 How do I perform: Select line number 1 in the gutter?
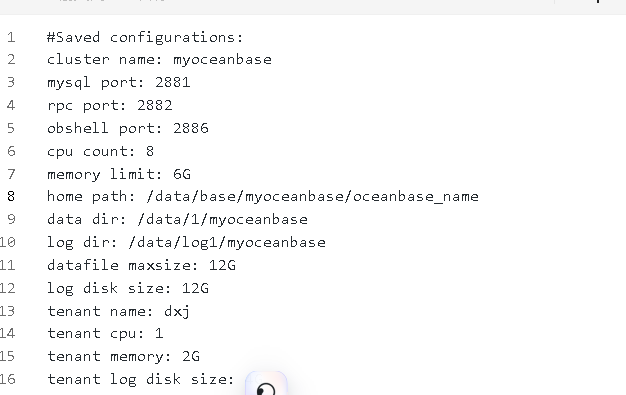(11, 38)
